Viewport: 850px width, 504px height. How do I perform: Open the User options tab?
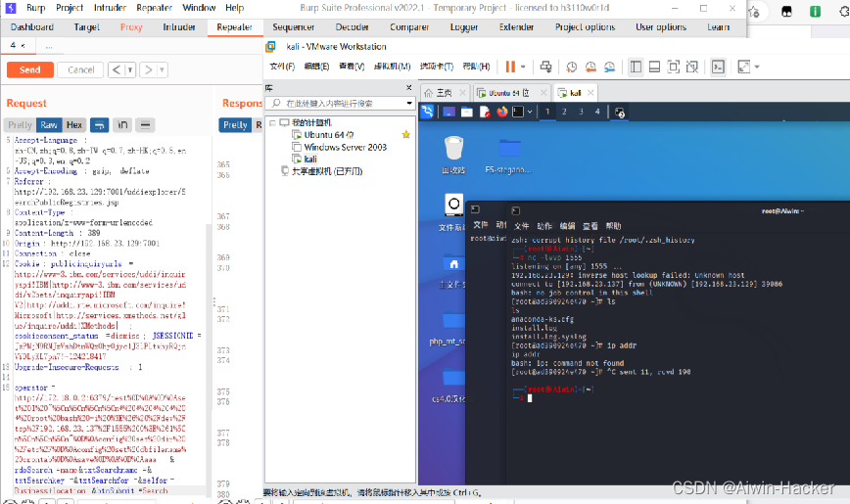[x=661, y=27]
